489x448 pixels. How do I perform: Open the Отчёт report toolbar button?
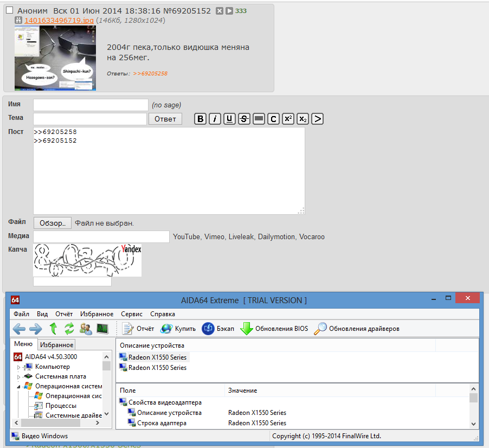(x=138, y=329)
